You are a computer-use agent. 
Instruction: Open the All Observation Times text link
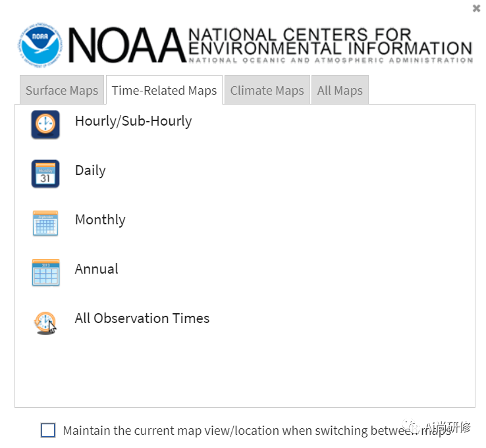click(142, 318)
